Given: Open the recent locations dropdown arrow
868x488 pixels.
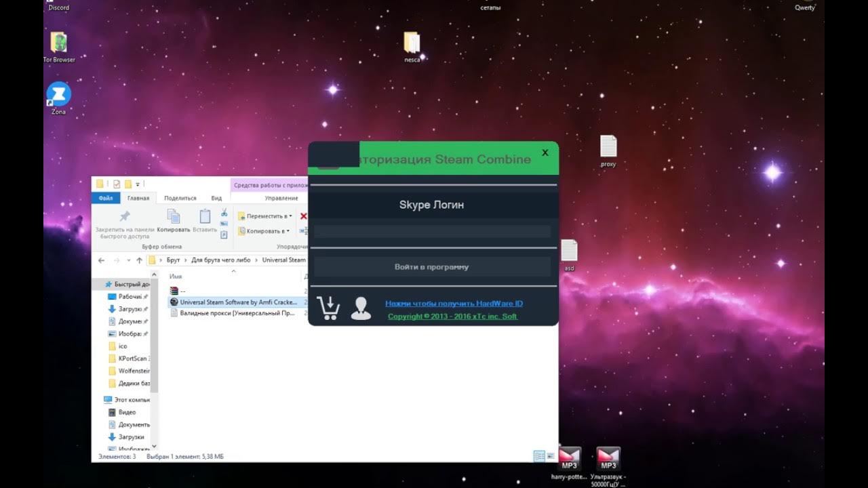Looking at the screenshot, I should [128, 260].
